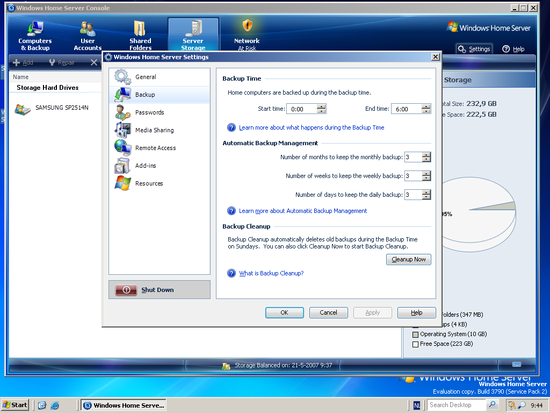Open Computers & Backup tab
Screen dimensions: 550x413
[x=35, y=36]
